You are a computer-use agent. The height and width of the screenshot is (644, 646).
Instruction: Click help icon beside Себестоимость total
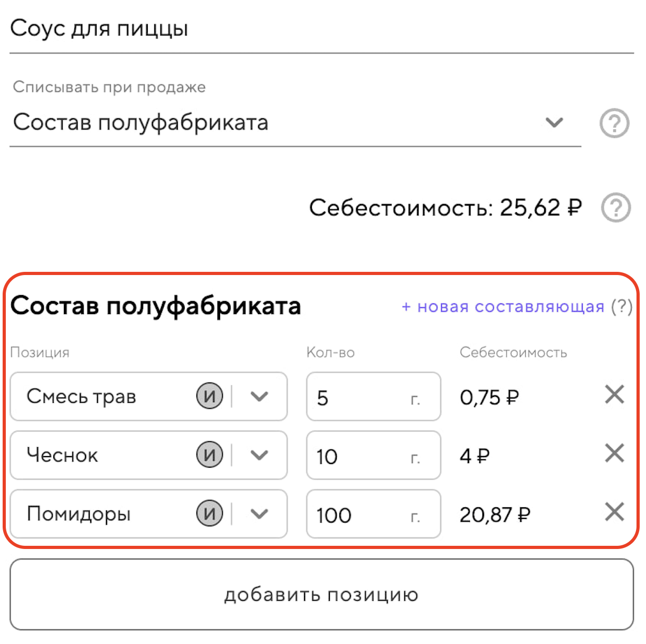pos(615,207)
